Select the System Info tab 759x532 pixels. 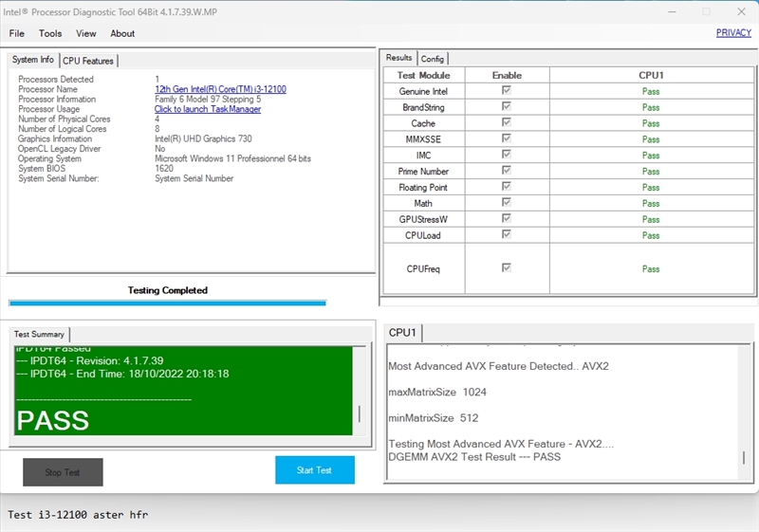click(33, 60)
